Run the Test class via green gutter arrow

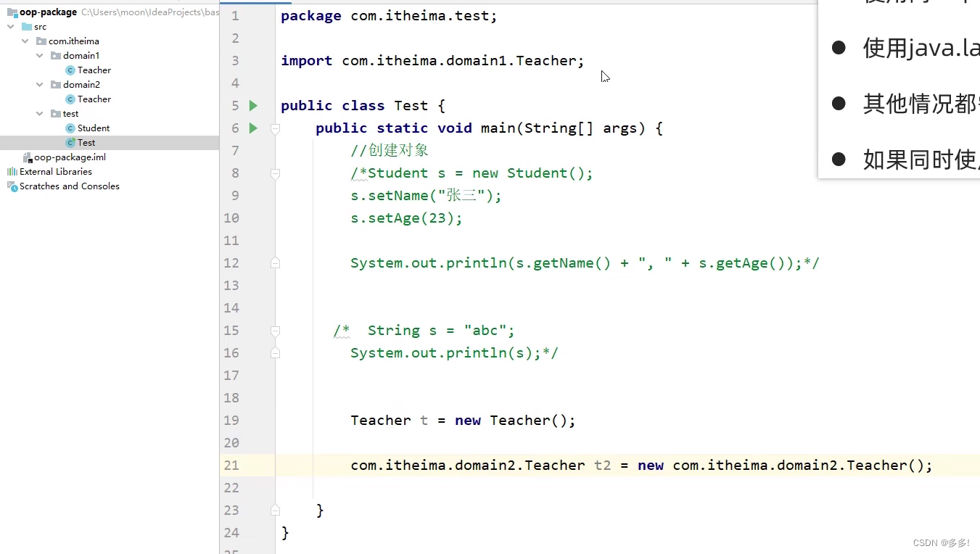(x=252, y=105)
